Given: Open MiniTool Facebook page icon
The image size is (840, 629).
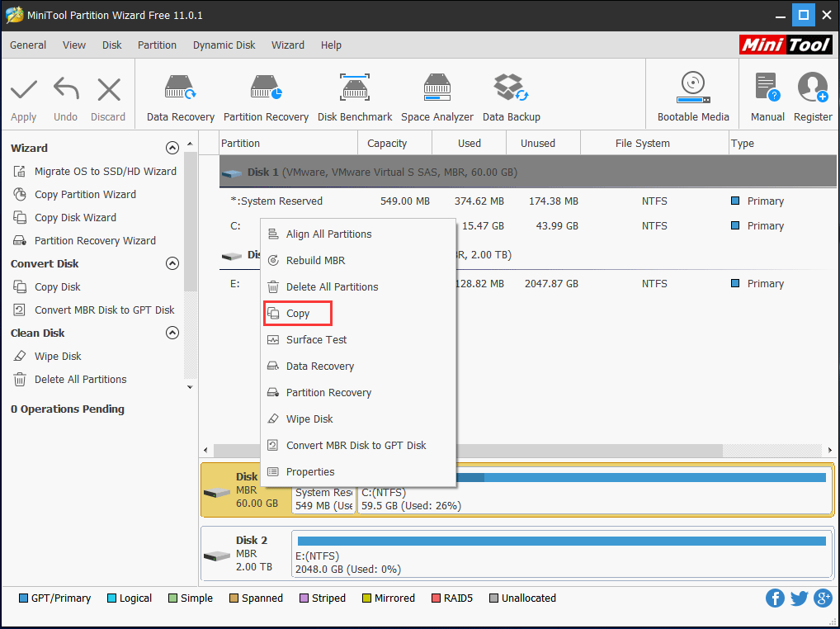Looking at the screenshot, I should (775, 598).
